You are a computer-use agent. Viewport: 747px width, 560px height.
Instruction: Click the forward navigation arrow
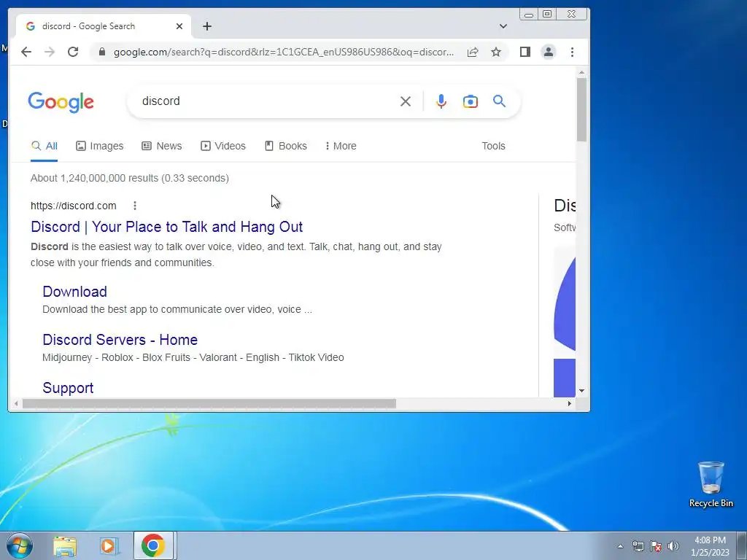(x=50, y=52)
